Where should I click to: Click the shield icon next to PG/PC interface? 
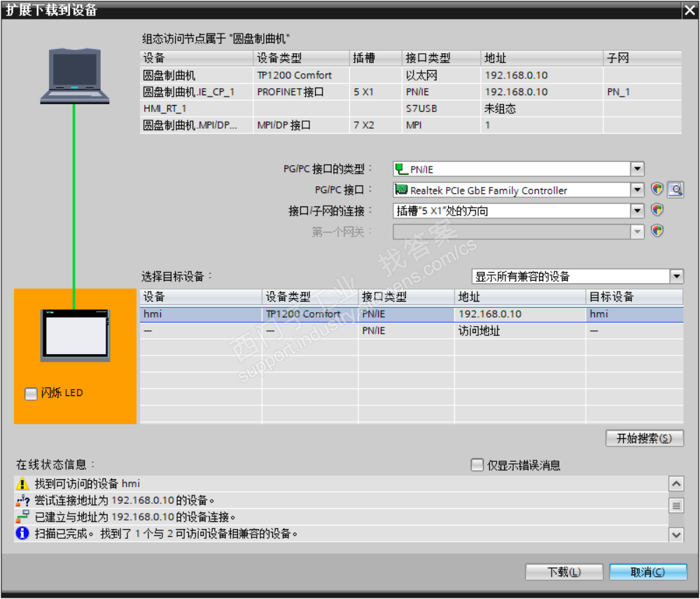click(x=657, y=189)
